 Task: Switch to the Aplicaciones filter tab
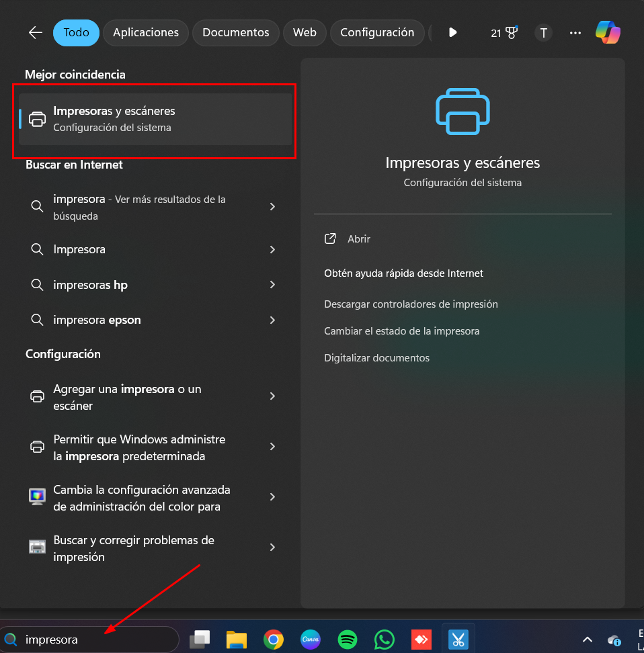[146, 32]
